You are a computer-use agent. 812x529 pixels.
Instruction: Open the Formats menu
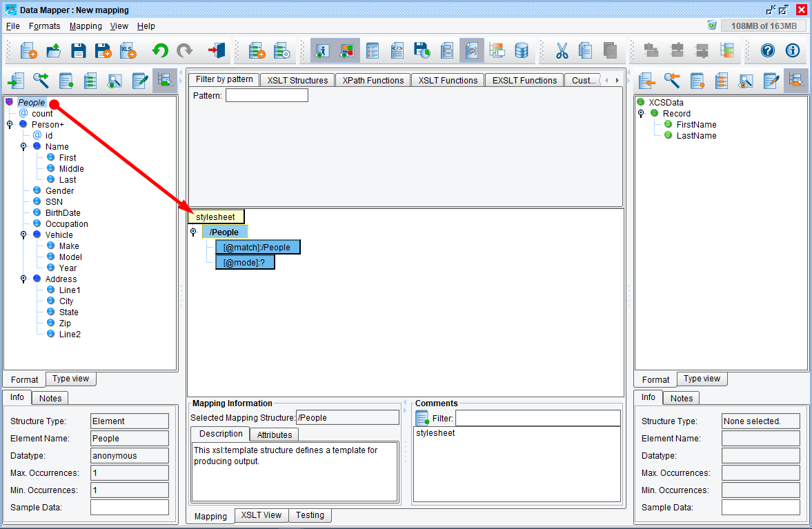pyautogui.click(x=45, y=26)
